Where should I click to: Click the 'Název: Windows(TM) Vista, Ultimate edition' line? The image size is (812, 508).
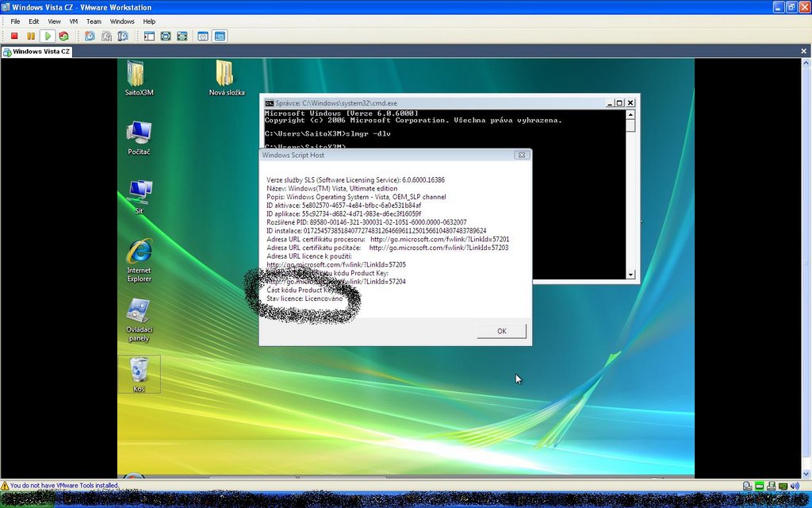[x=332, y=189]
